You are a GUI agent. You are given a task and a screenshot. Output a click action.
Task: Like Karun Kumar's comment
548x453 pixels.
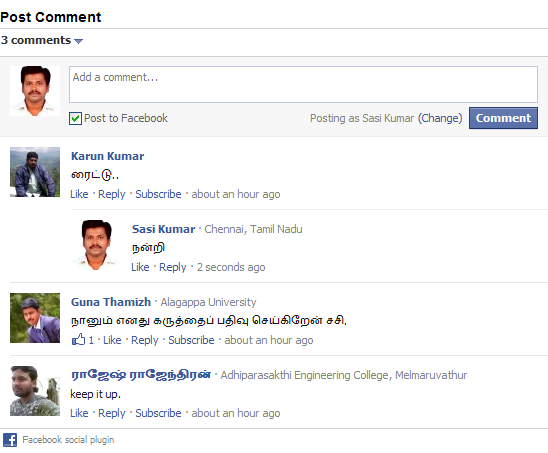pos(79,194)
